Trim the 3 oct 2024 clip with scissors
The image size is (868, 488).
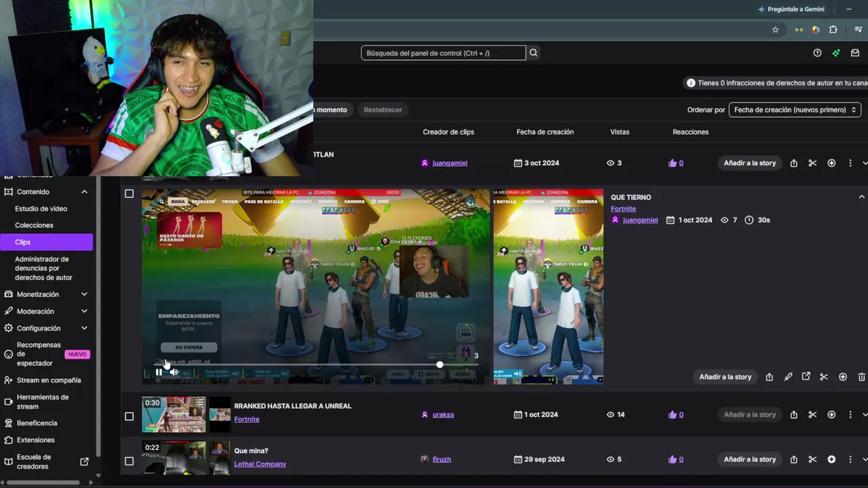click(x=812, y=163)
